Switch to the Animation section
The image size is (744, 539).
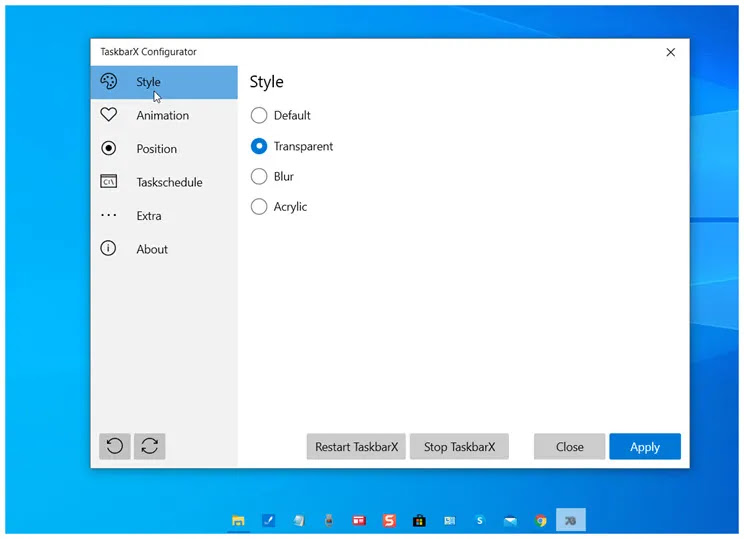(x=164, y=115)
